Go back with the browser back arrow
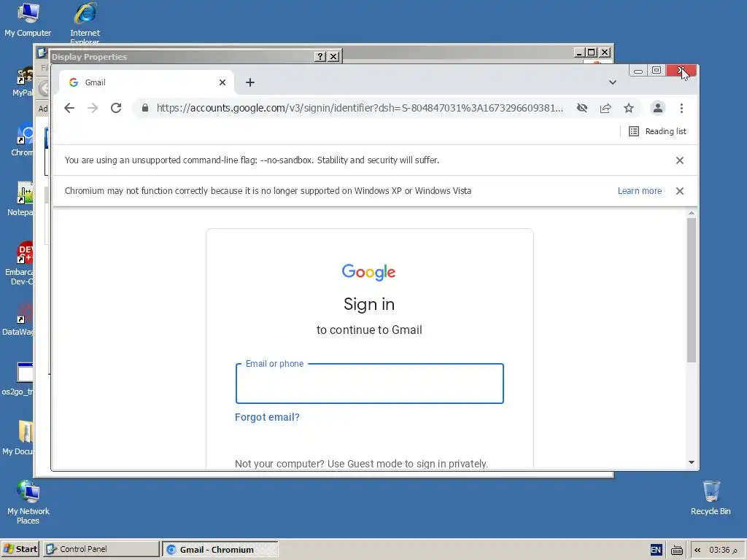The image size is (747, 560). point(69,108)
